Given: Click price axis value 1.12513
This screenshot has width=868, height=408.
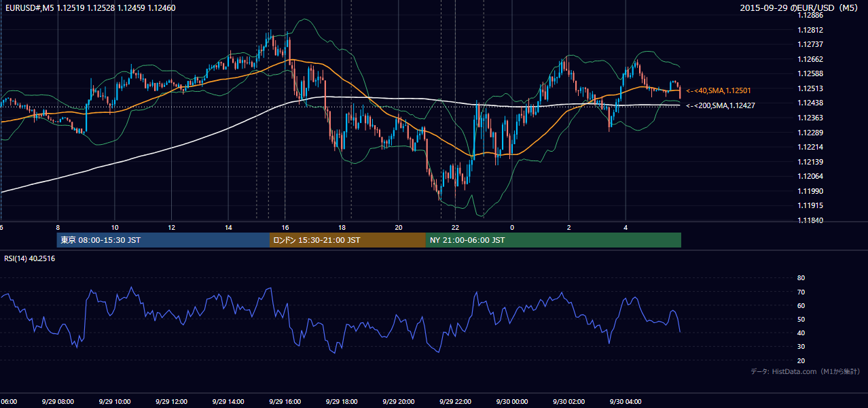Looking at the screenshot, I should [x=811, y=88].
